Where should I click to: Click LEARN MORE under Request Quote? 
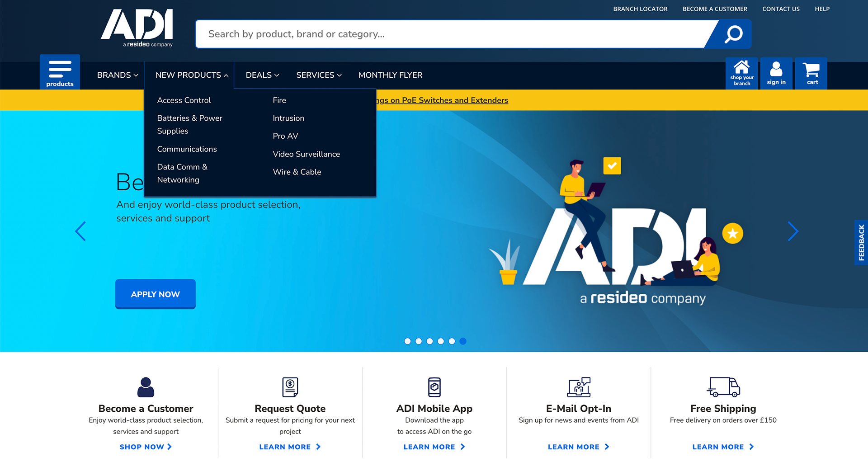290,447
